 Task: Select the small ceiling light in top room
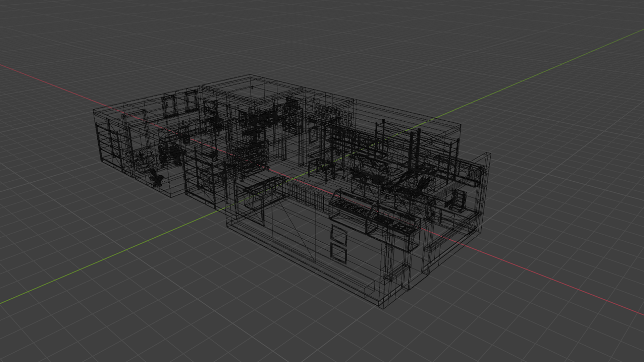252,88
